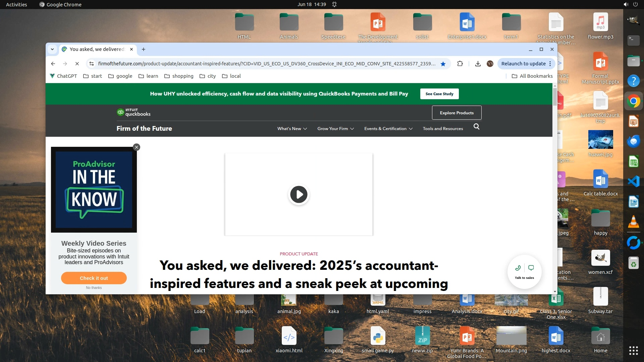
Task: Open the shopping bookmarks folder
Action: 179,76
